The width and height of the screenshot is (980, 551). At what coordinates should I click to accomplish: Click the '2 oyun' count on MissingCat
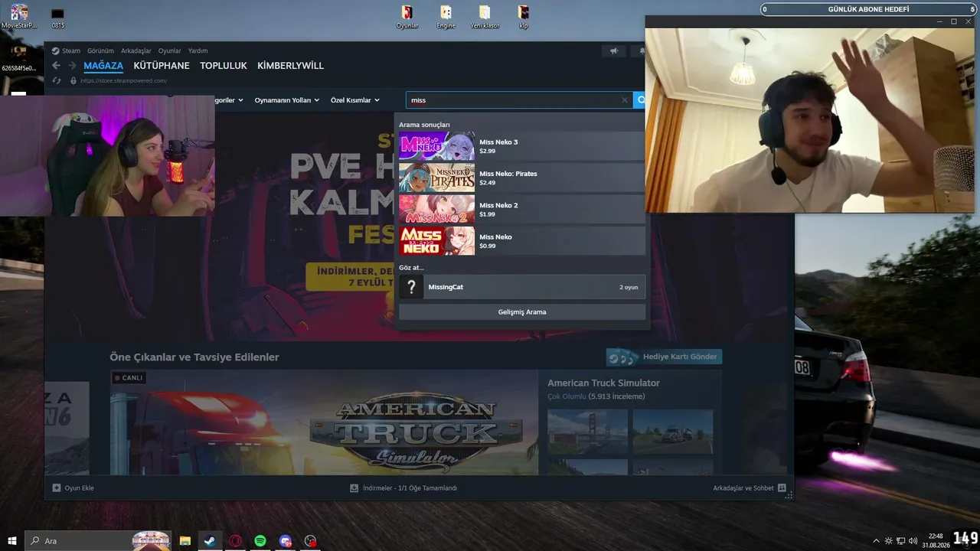coord(629,287)
